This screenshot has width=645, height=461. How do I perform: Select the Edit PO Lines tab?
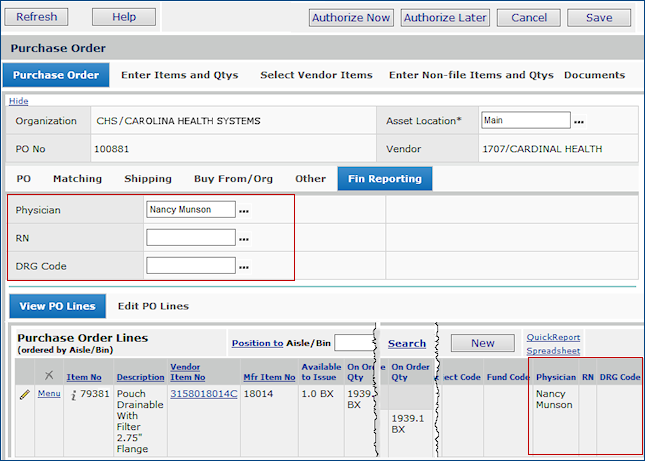tap(153, 306)
